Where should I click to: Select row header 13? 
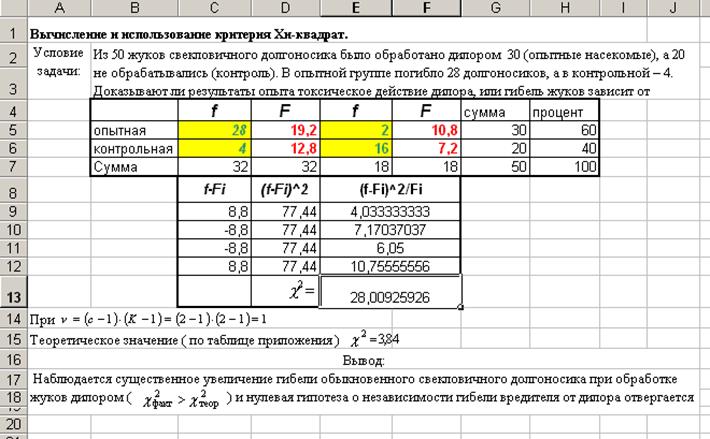(x=14, y=292)
